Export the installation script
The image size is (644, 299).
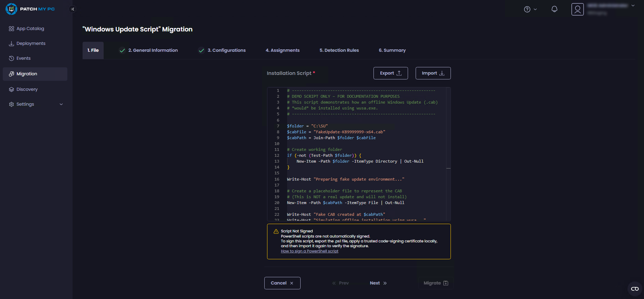(391, 73)
